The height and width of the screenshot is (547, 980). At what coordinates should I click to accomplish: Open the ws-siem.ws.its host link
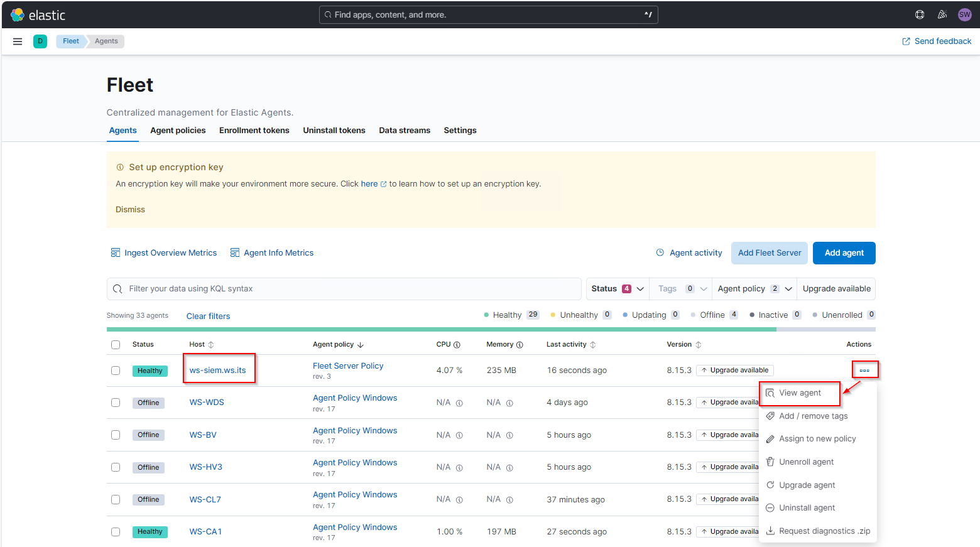click(x=218, y=371)
